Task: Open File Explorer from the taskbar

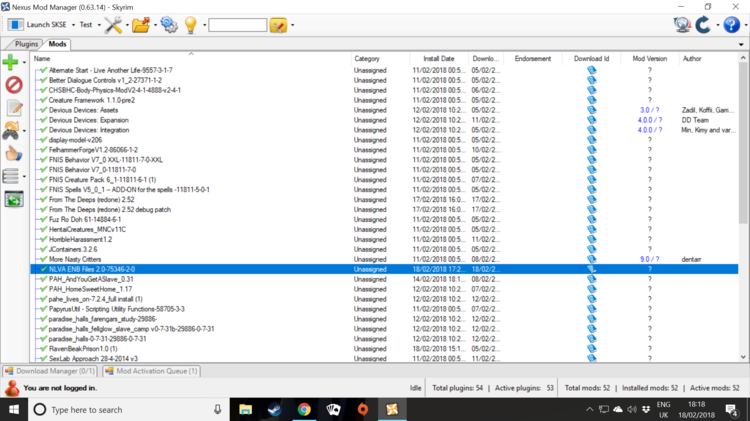Action: click(x=245, y=410)
